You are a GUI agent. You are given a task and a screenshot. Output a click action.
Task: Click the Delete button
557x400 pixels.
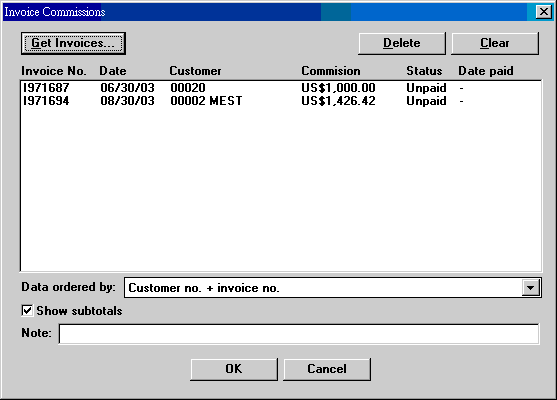tap(402, 43)
